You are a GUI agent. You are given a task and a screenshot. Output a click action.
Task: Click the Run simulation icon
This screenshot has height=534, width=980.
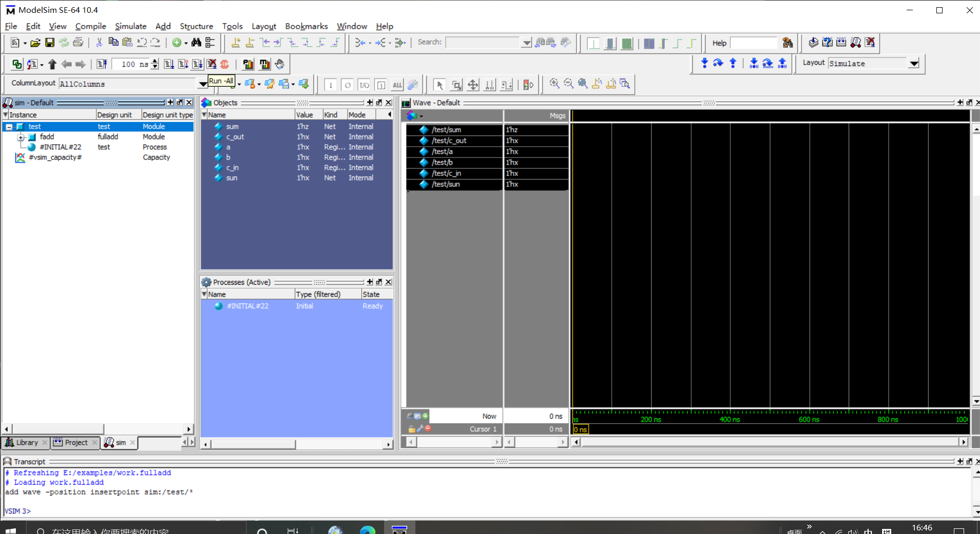(x=169, y=64)
